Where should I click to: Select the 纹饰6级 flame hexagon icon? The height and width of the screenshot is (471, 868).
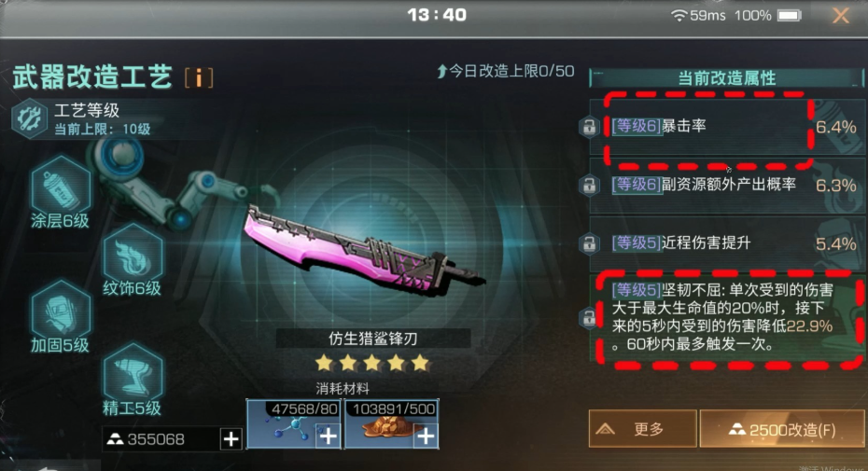point(133,253)
